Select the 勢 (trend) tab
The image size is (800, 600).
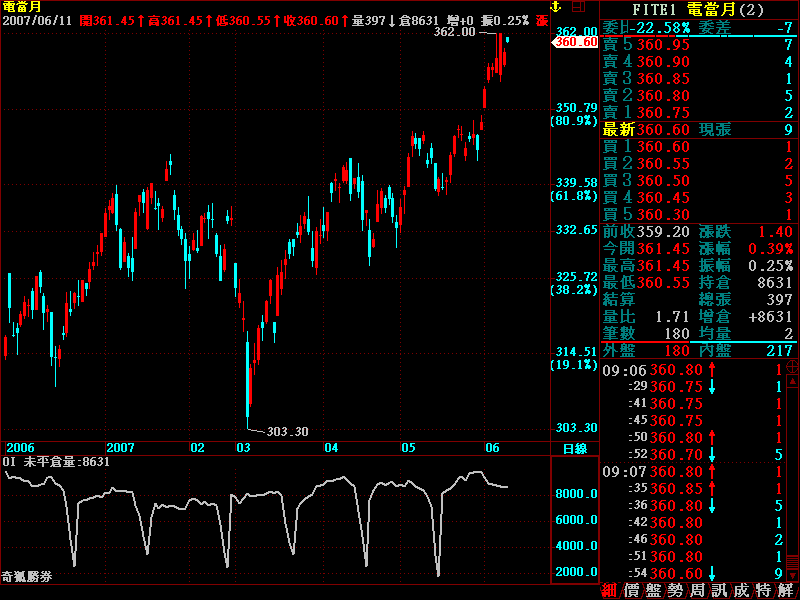tap(675, 590)
